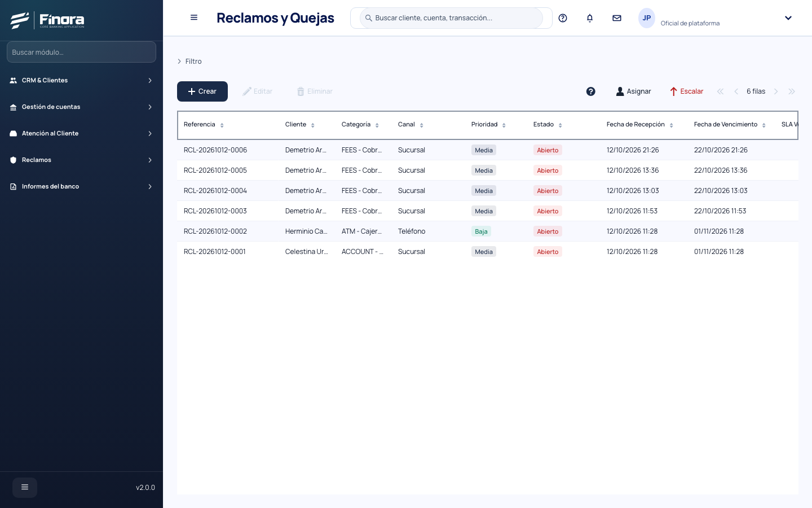The width and height of the screenshot is (812, 508).
Task: Expand the Filtro section
Action: (x=189, y=62)
